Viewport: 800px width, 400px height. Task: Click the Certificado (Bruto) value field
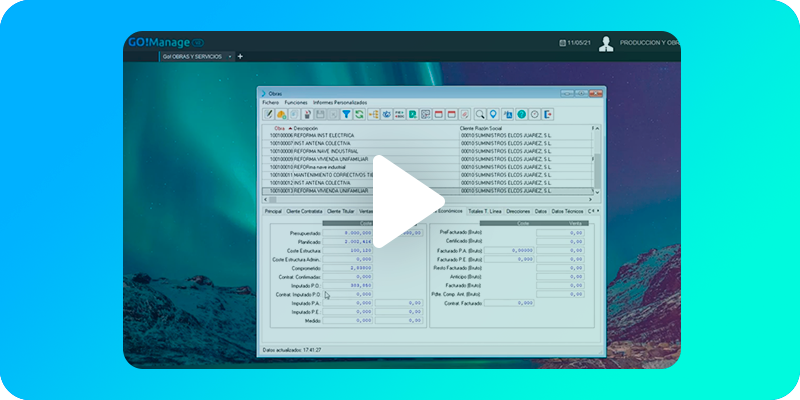(560, 241)
